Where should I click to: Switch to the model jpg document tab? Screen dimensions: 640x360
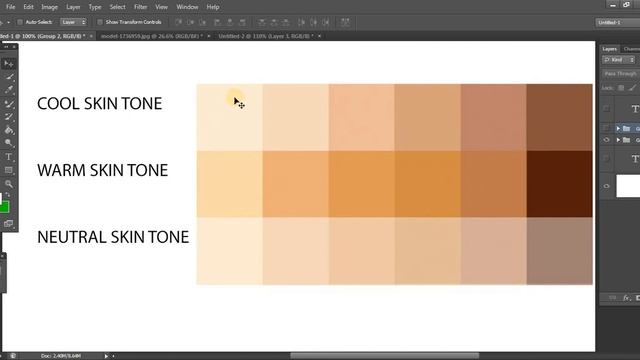(x=151, y=36)
